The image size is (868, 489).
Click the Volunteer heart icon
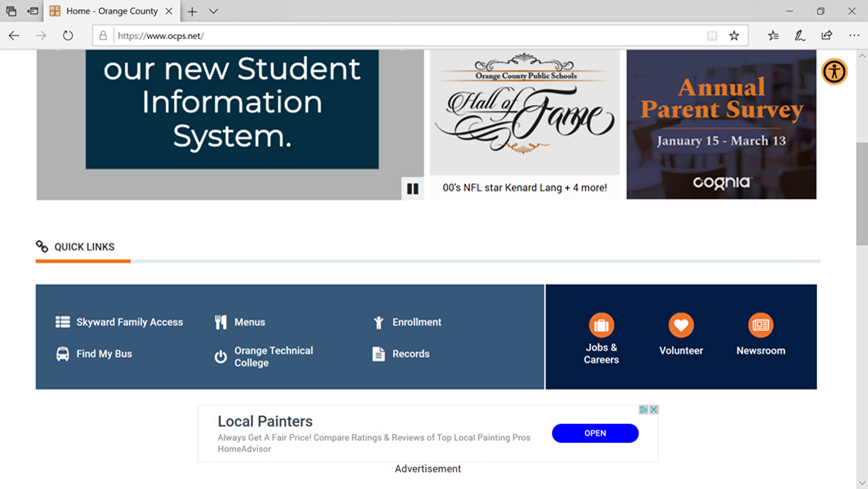(x=681, y=325)
